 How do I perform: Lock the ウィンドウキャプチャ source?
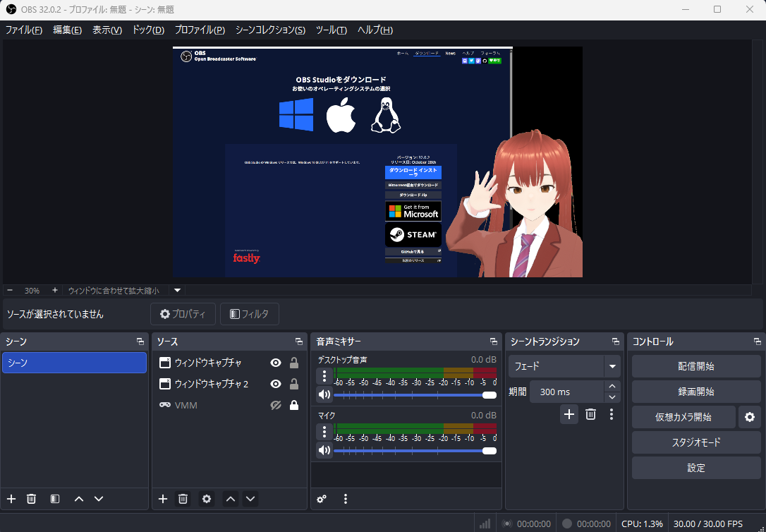point(294,363)
